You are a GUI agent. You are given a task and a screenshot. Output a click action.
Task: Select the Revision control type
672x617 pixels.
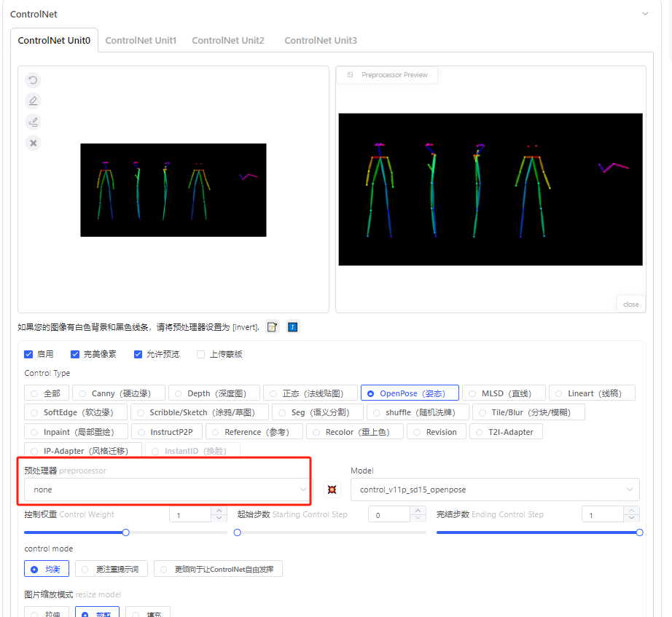(x=437, y=432)
